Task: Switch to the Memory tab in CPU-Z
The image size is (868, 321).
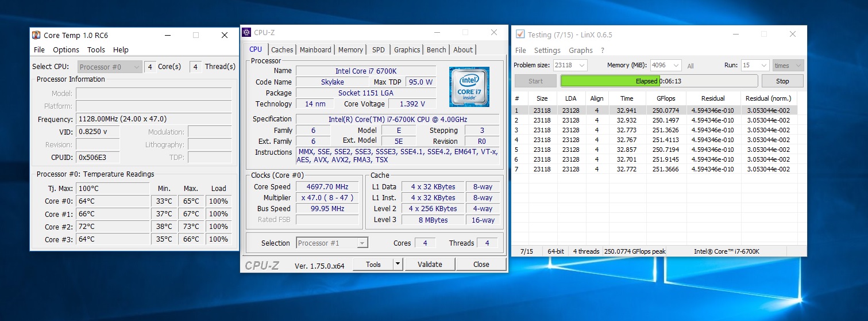Action: [x=350, y=50]
